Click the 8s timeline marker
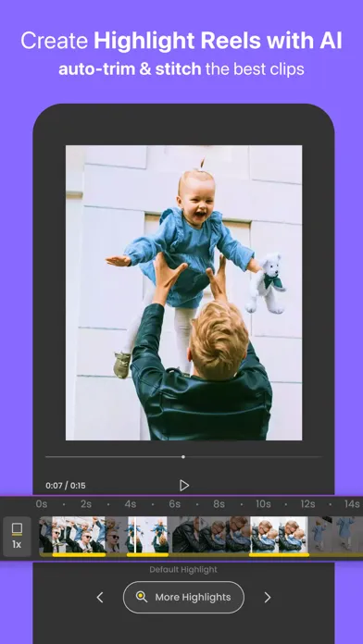The image size is (363, 644). [219, 504]
